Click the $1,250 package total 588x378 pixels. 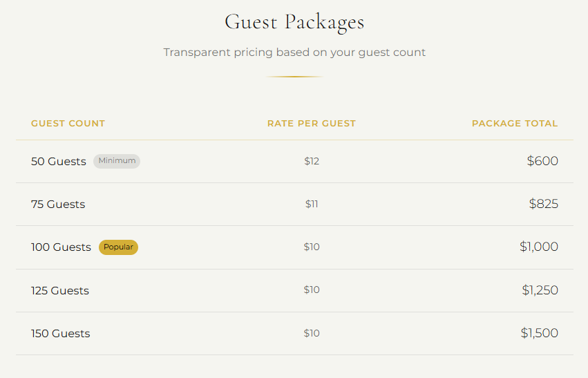click(x=540, y=290)
